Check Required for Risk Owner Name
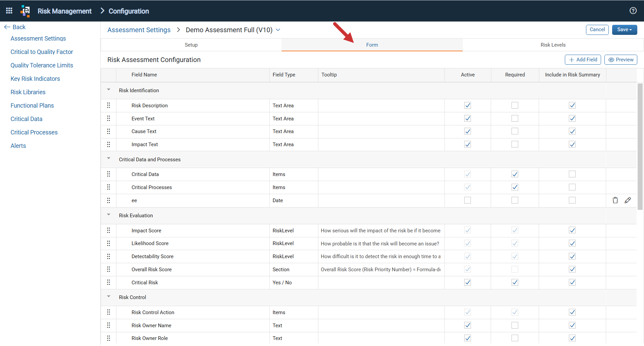This screenshot has width=644, height=346. point(515,325)
